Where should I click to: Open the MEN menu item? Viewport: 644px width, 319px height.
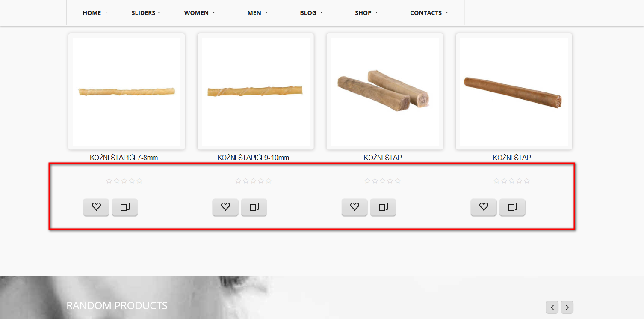[257, 13]
